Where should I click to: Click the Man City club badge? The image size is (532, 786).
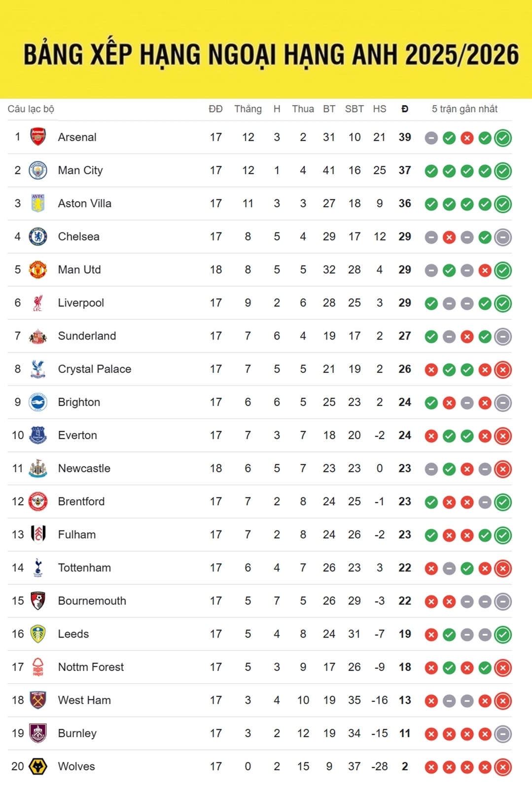(38, 170)
